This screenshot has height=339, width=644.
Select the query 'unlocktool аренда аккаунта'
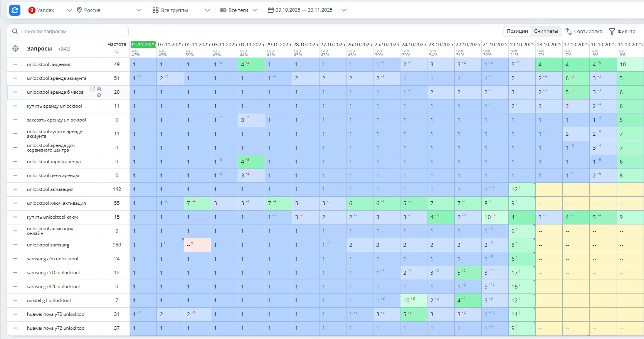(57, 78)
